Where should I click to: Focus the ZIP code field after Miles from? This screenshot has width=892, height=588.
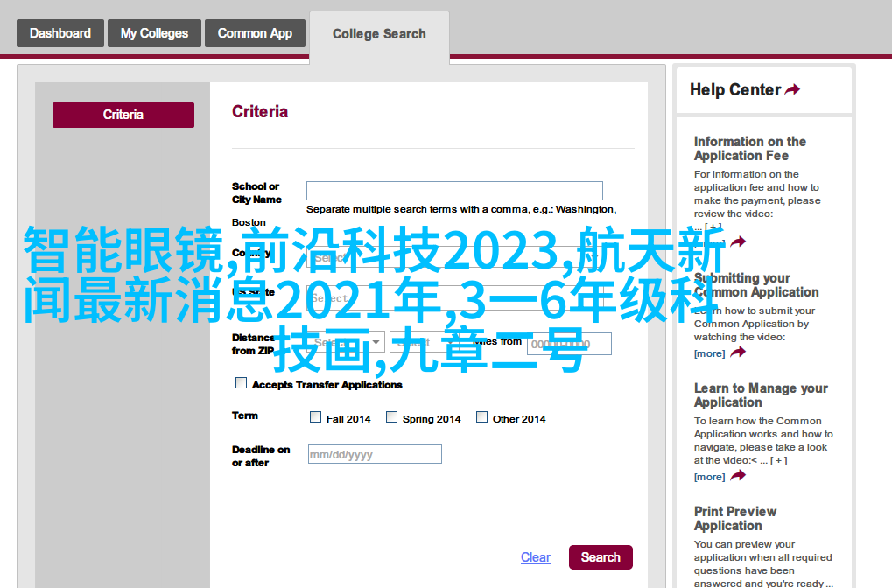tap(570, 344)
